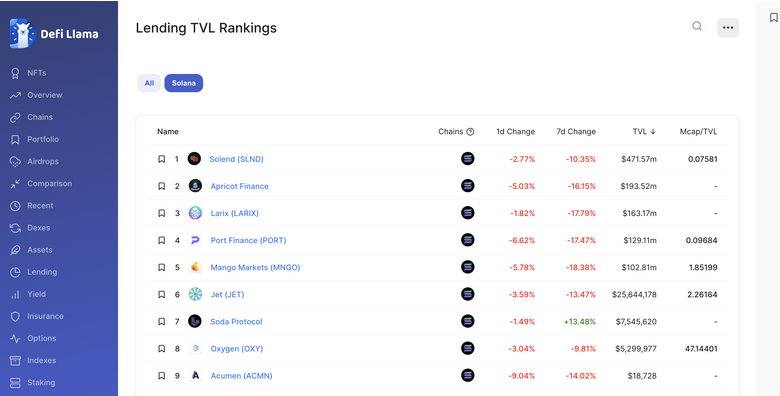Bookmark Solend (SLND) row

162,159
